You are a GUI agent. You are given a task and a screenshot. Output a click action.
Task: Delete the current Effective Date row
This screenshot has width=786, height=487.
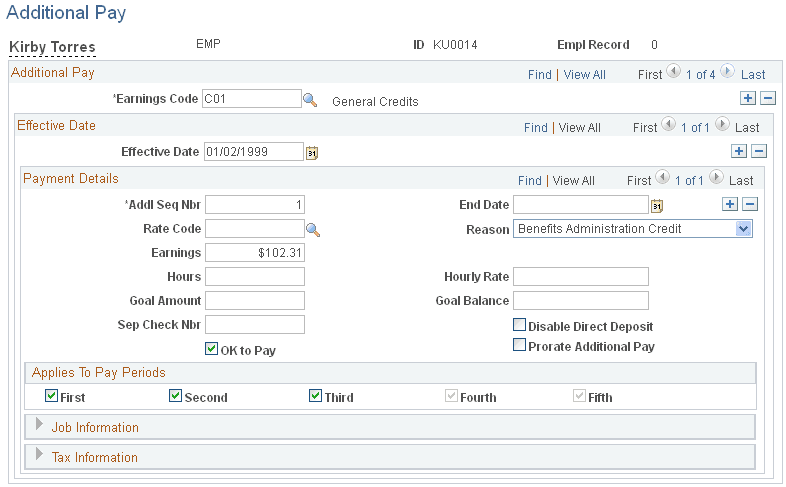pos(759,151)
